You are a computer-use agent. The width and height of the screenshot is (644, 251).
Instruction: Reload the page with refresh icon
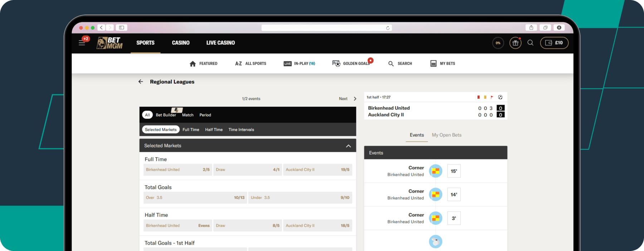[x=388, y=28]
